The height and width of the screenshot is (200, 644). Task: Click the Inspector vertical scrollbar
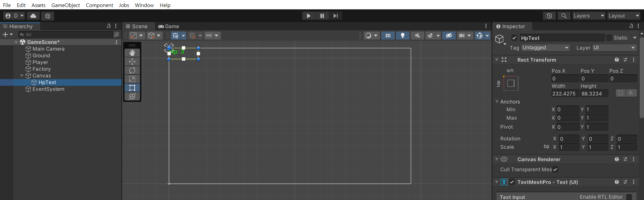642,77
